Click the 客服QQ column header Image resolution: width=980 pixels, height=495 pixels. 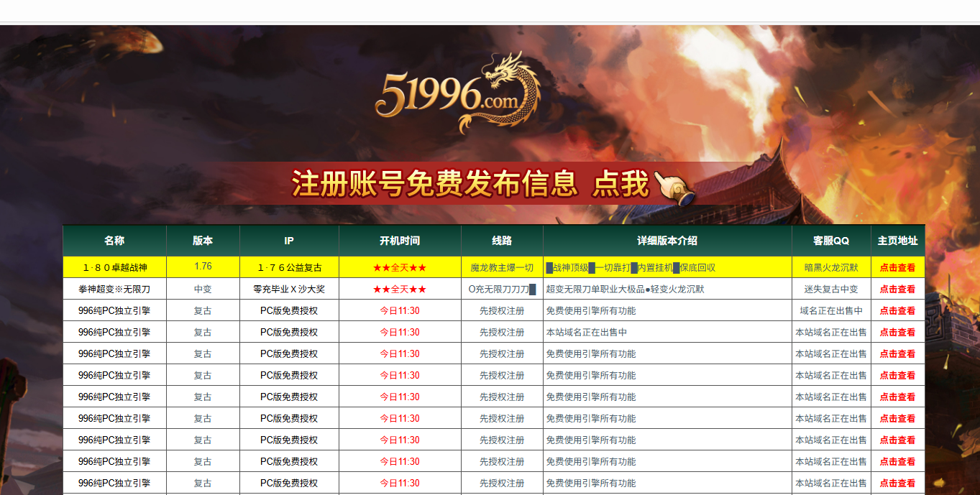click(x=831, y=241)
